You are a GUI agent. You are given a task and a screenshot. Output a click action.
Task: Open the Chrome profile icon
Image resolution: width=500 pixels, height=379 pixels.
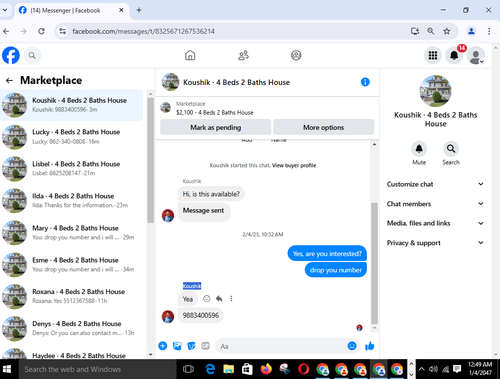(x=471, y=31)
